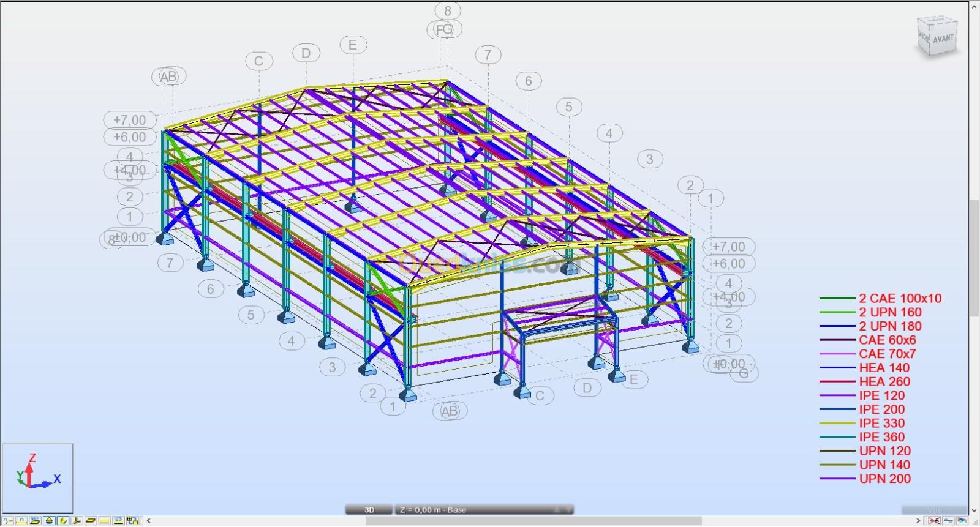The image size is (980, 527).
Task: Click the CAE 70x7 legend label
Action: 888,354
